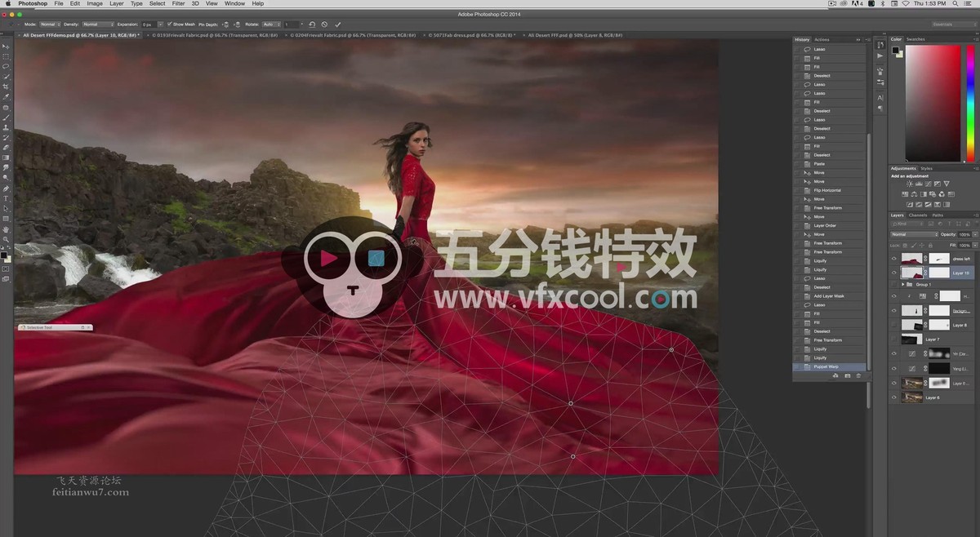Select the Move tool in toolbar

(x=6, y=47)
